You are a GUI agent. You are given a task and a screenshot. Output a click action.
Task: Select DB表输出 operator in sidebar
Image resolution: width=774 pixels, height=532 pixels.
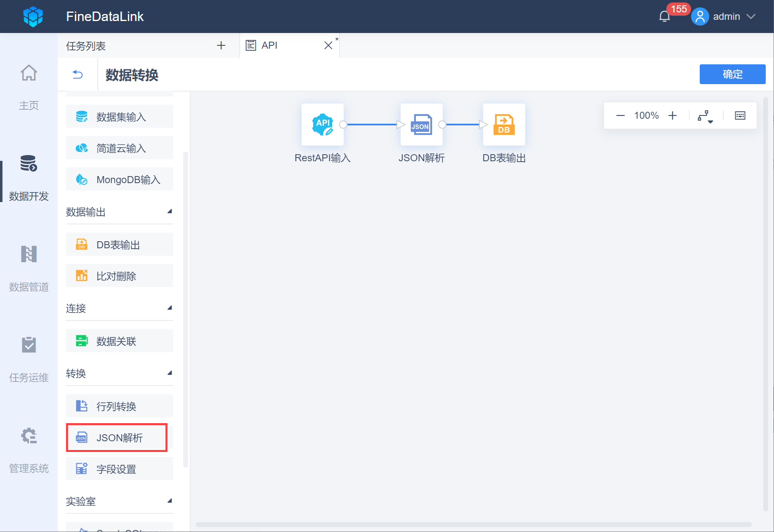pos(120,245)
